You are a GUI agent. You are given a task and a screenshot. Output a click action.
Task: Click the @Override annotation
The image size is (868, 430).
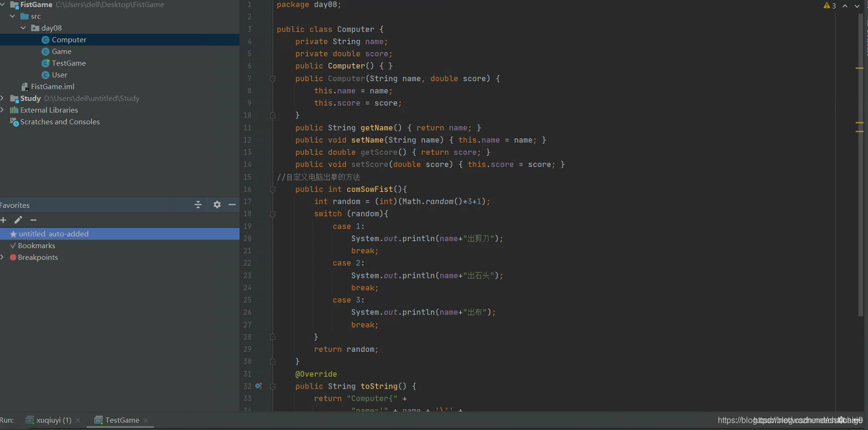316,374
